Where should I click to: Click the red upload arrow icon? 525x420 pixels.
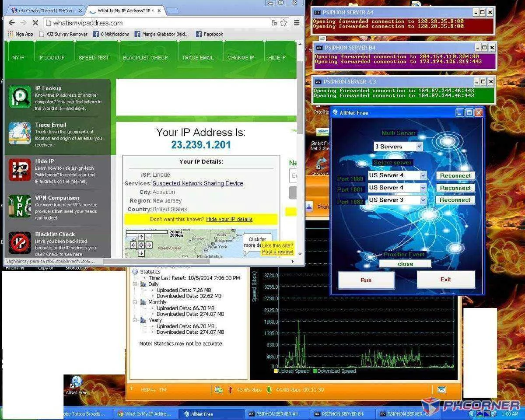point(230,389)
